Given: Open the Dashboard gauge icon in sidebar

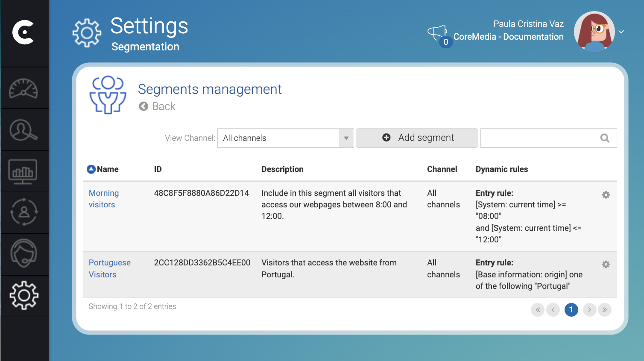Looking at the screenshot, I should (24, 88).
